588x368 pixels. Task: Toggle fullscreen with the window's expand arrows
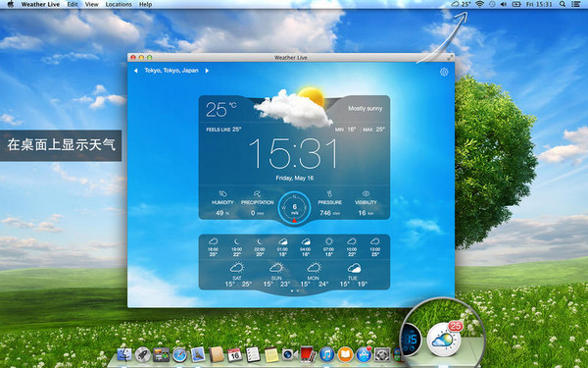[450, 58]
